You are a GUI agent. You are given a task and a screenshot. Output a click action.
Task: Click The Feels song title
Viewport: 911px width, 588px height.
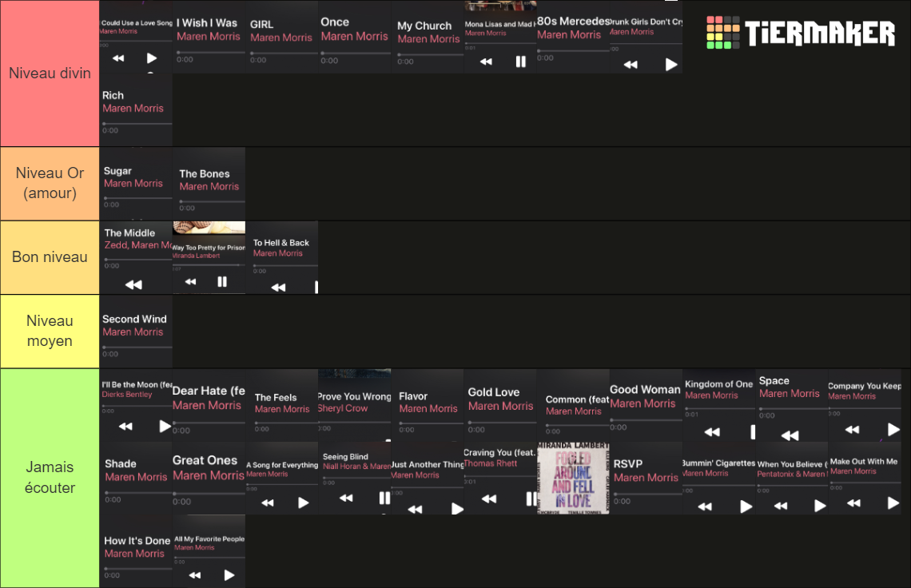pos(276,397)
